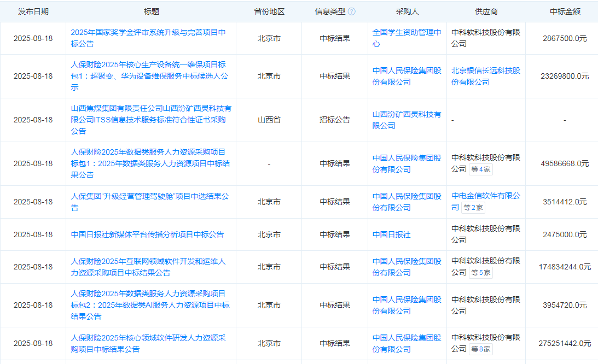Screen dimensions: 598x364
Task: Open the 人保集团升级经营管理驾驶舱 result link
Action: pos(150,202)
